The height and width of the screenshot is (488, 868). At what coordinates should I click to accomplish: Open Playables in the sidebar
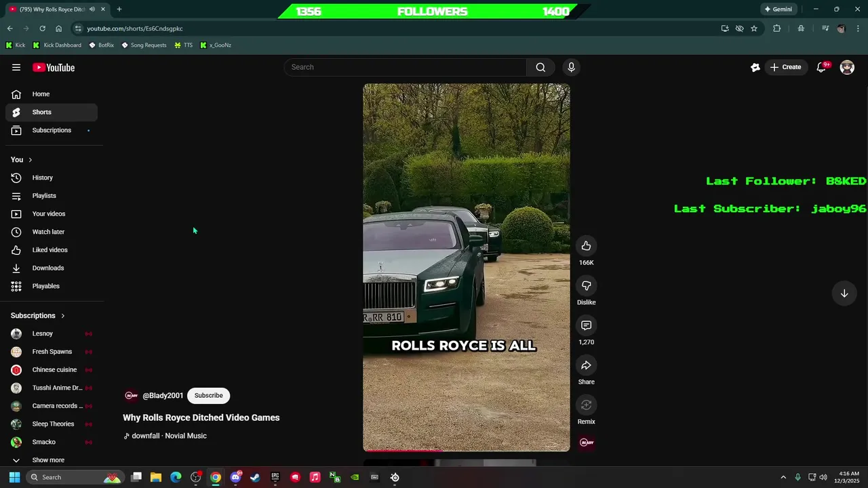[x=52, y=286]
